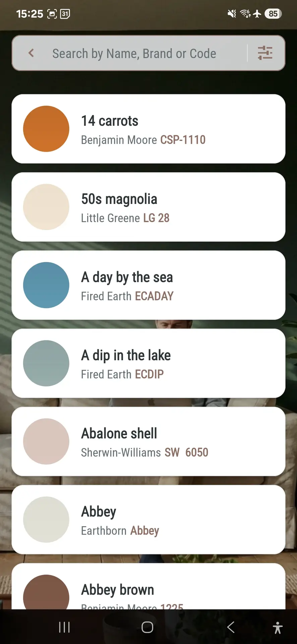Tap the A day by the sea blue swatch

pyautogui.click(x=46, y=285)
